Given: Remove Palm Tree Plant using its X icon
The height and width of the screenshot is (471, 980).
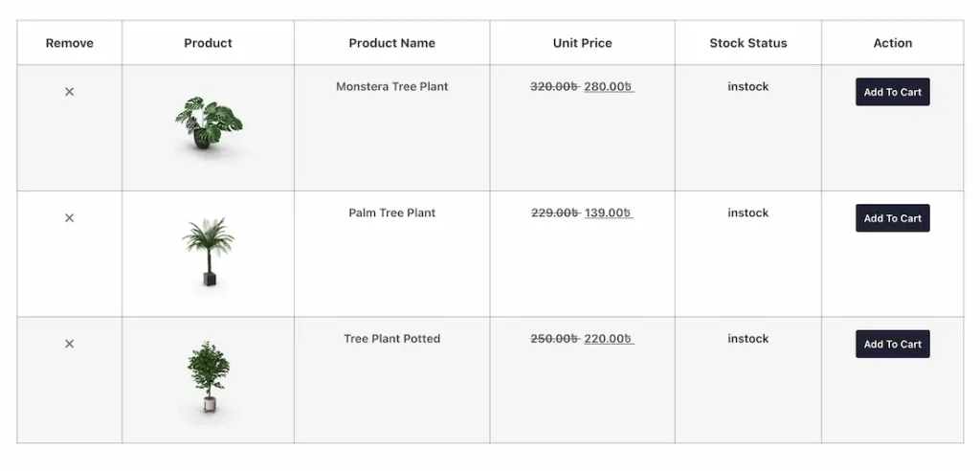Looking at the screenshot, I should [69, 217].
